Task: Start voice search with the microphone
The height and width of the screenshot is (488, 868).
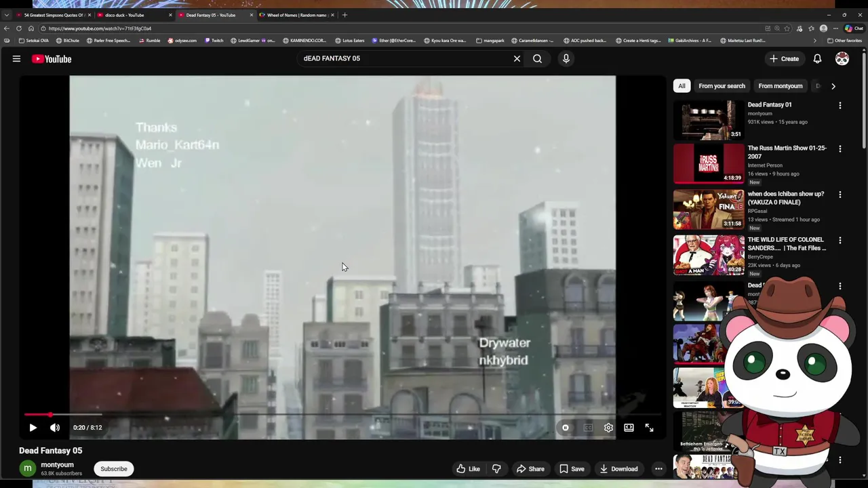Action: coord(566,59)
